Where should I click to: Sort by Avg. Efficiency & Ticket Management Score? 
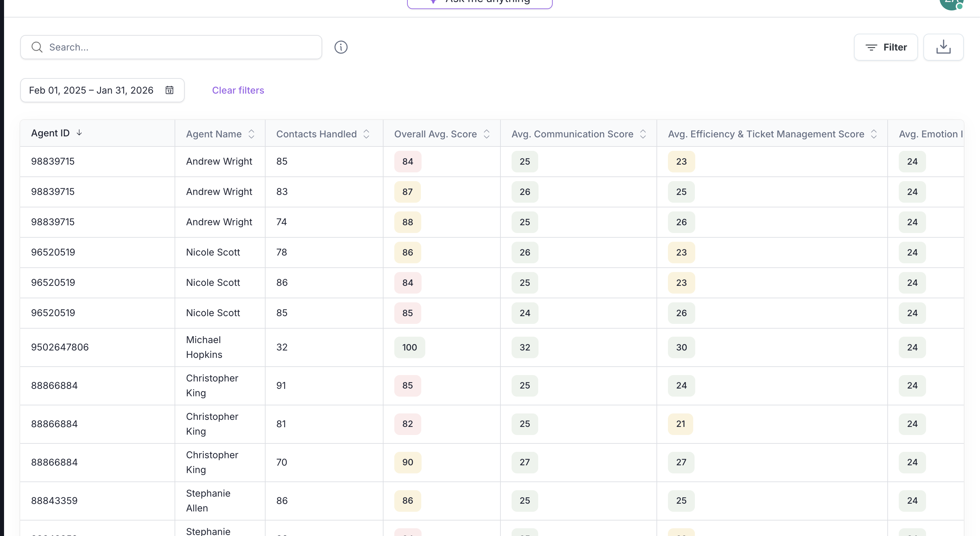click(x=874, y=134)
